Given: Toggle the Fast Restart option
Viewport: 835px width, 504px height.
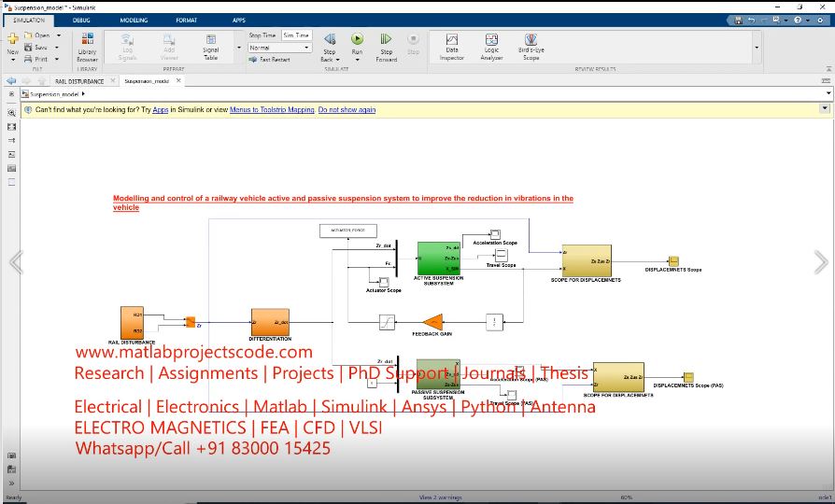Looking at the screenshot, I should pyautogui.click(x=270, y=60).
